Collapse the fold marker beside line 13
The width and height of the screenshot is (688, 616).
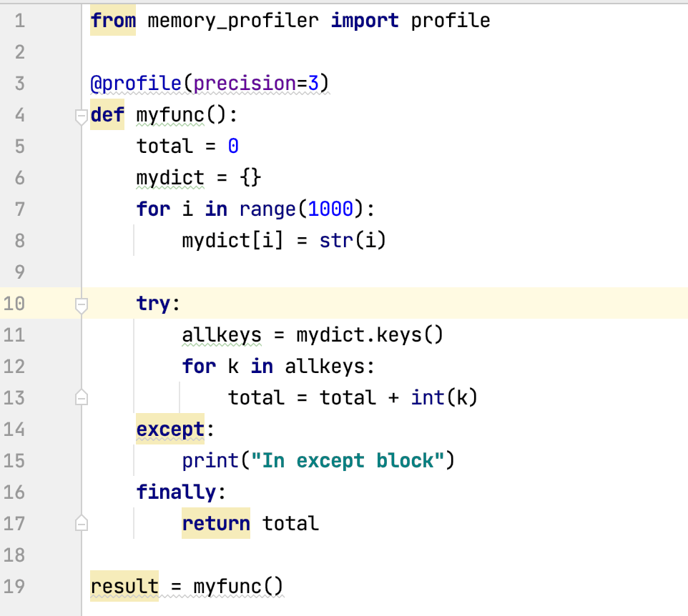(81, 397)
